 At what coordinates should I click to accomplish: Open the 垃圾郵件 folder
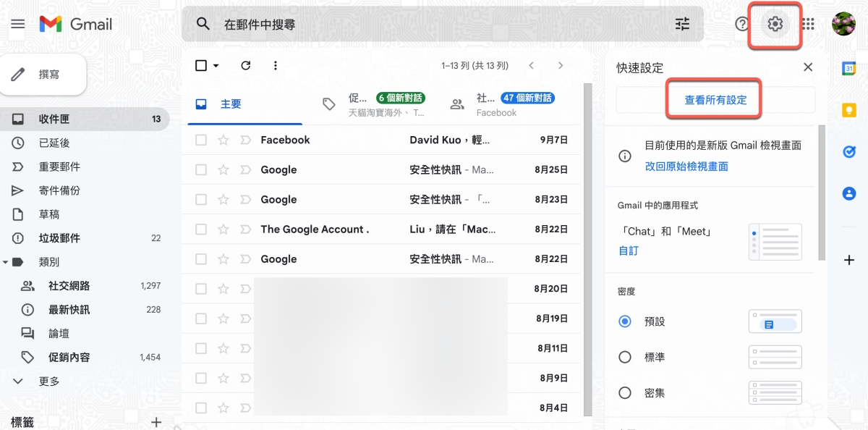pos(59,238)
